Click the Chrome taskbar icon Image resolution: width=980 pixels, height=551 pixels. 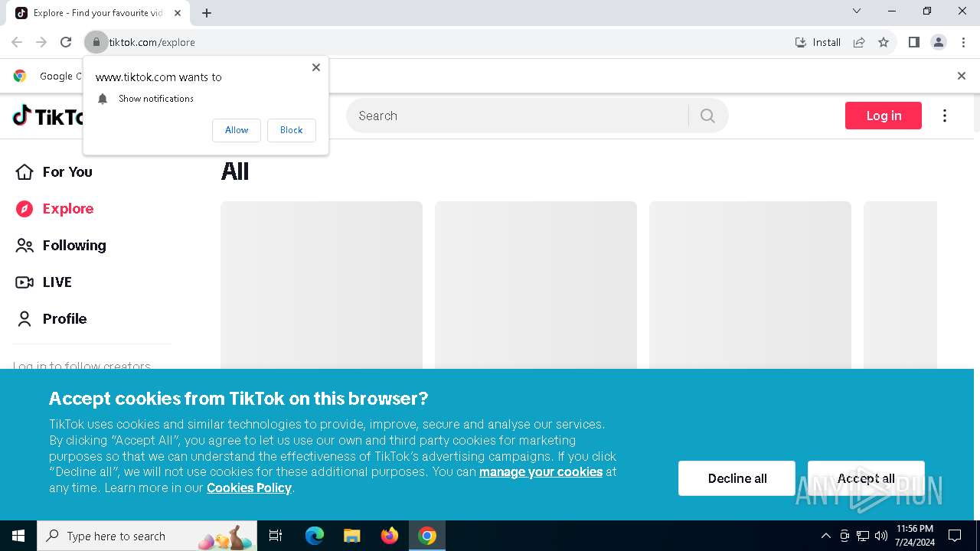[x=427, y=536]
